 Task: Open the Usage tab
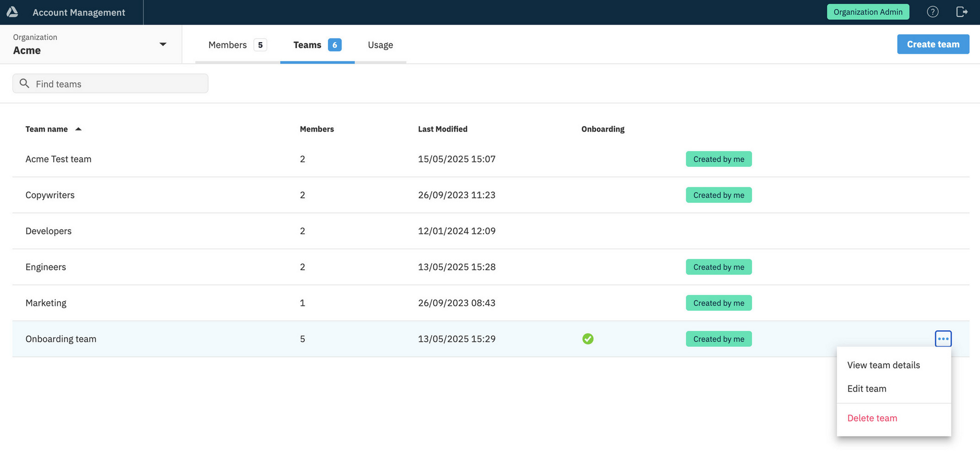[381, 45]
